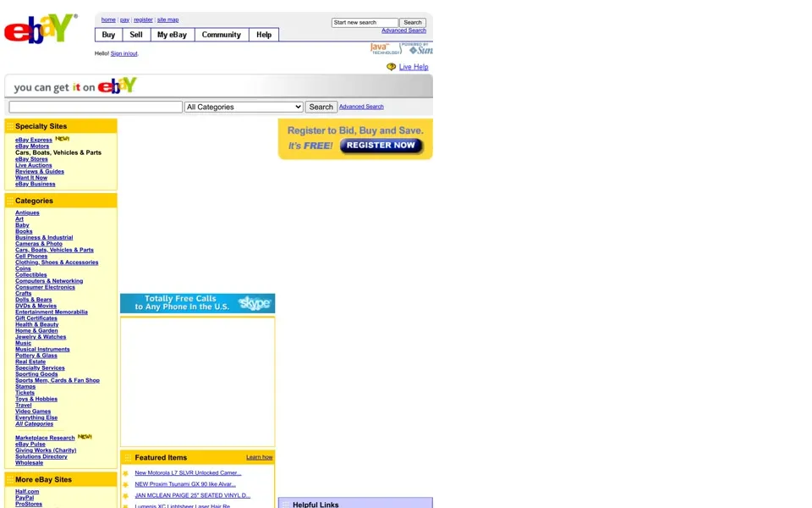Click the home link in top navigation
Viewport: 812px width, 508px height.
108,19
